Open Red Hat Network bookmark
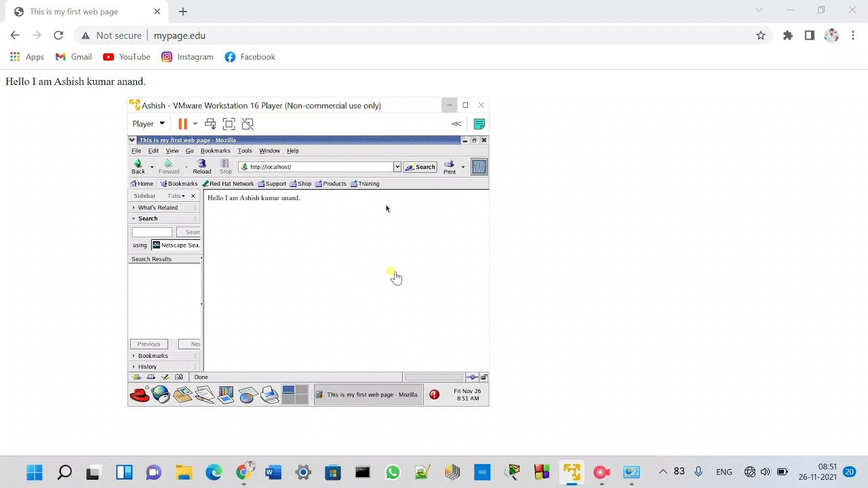Screen dimensions: 868x488 coord(228,184)
